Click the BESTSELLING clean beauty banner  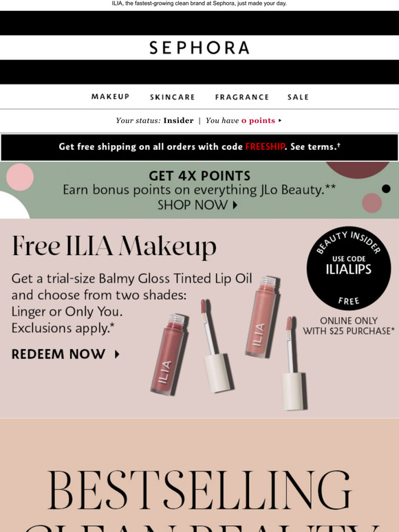click(199, 476)
